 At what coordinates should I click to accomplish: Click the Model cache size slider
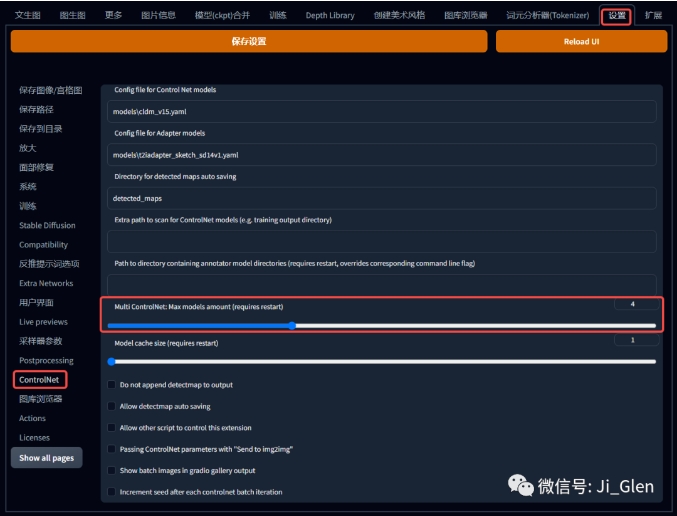(x=381, y=361)
